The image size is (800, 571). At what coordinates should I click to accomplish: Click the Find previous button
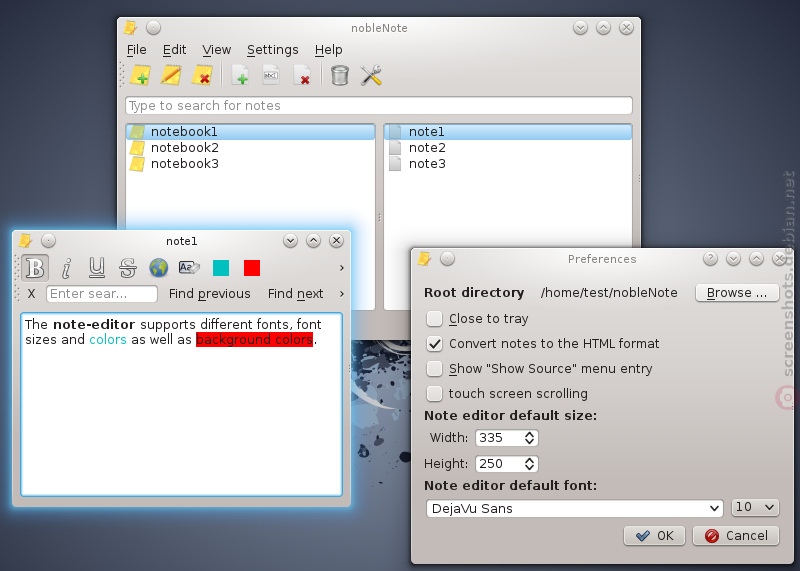click(x=210, y=294)
